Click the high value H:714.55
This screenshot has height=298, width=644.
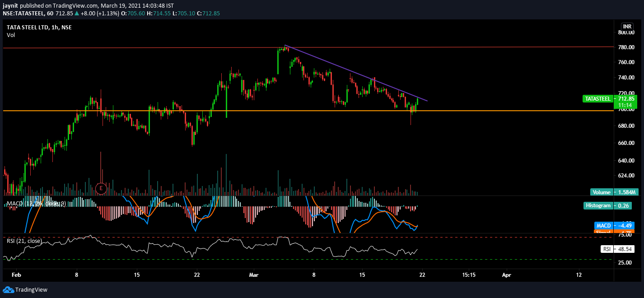tap(159, 14)
